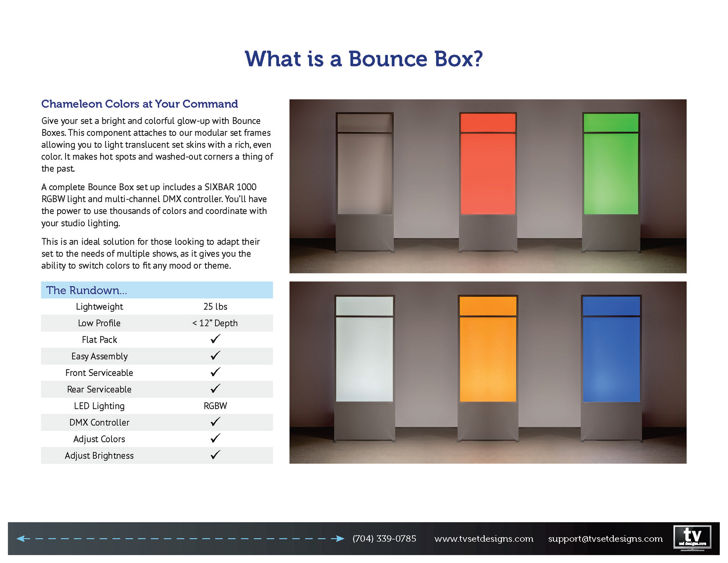Click the 'Flat Pack' row label
This screenshot has width=728, height=563.
pyautogui.click(x=99, y=340)
